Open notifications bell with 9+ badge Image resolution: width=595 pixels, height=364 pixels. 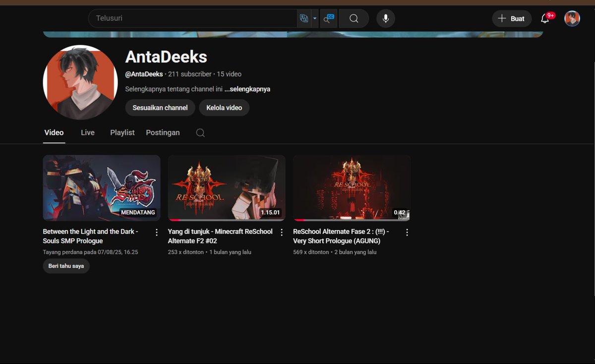click(x=545, y=18)
